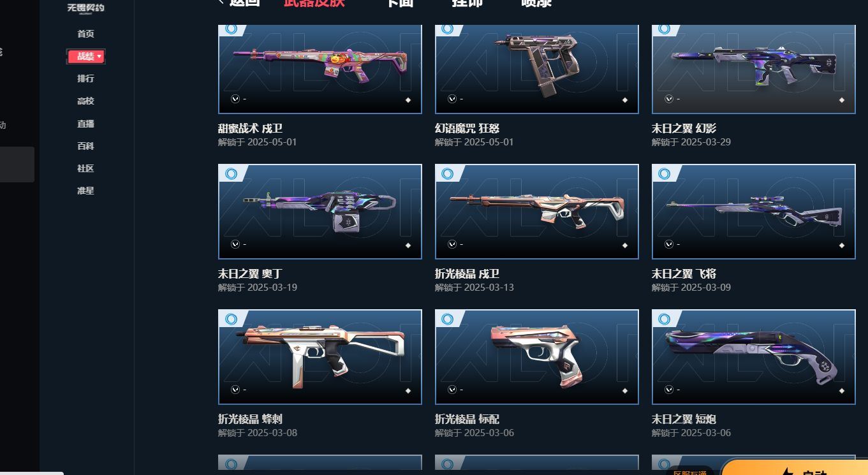Open 准星 in the sidebar menu
Screen dimensions: 868x475
tap(85, 191)
